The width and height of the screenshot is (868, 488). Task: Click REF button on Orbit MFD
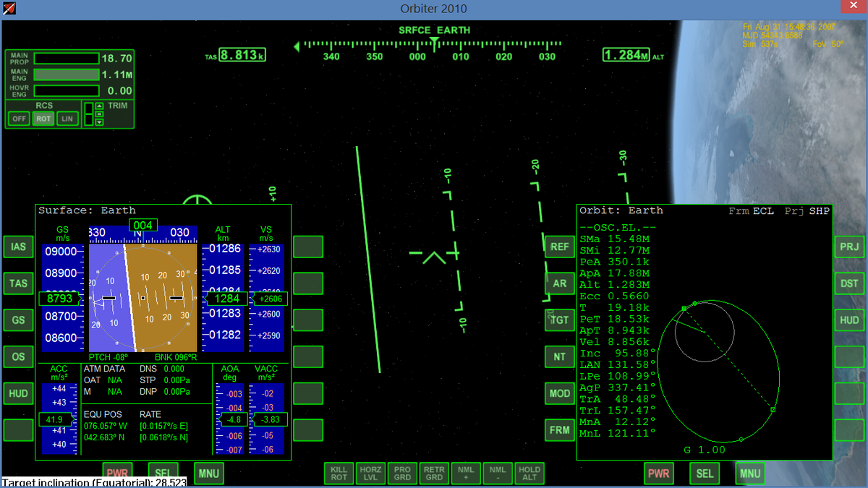tap(559, 247)
